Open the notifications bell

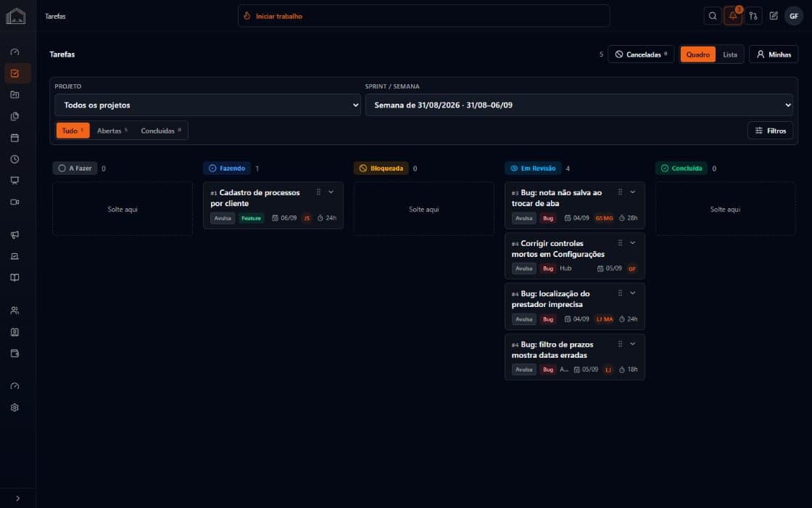[x=733, y=16]
